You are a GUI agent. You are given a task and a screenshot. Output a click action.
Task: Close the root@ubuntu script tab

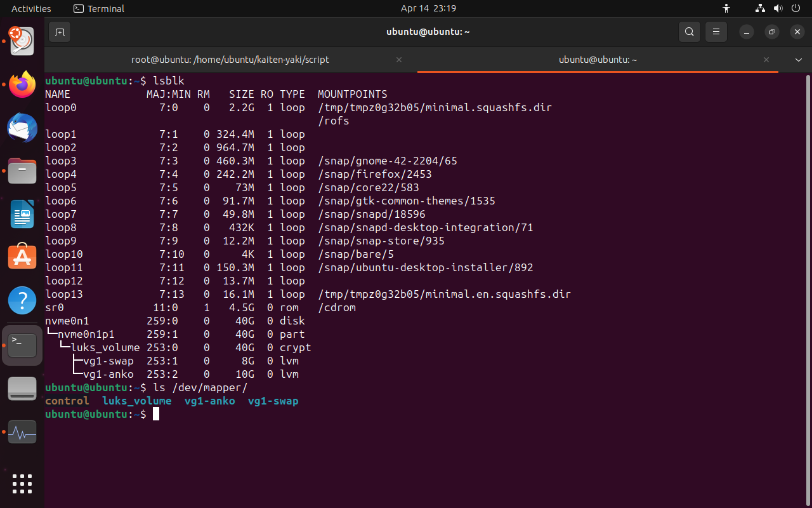(399, 59)
